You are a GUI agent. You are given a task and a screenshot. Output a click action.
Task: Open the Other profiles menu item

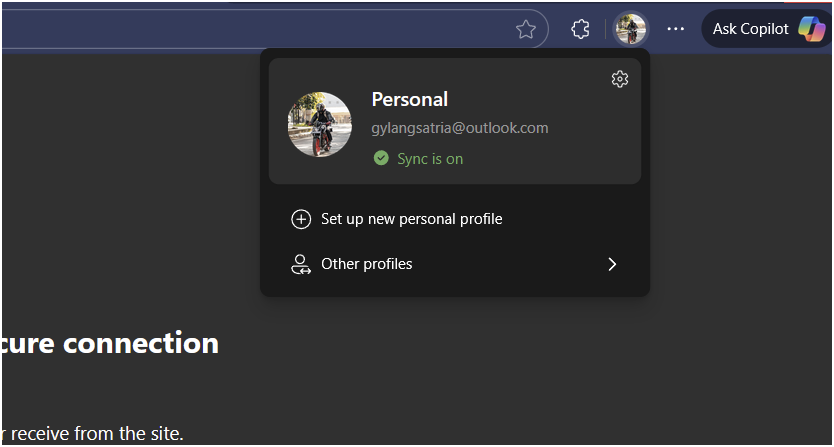pyautogui.click(x=455, y=264)
